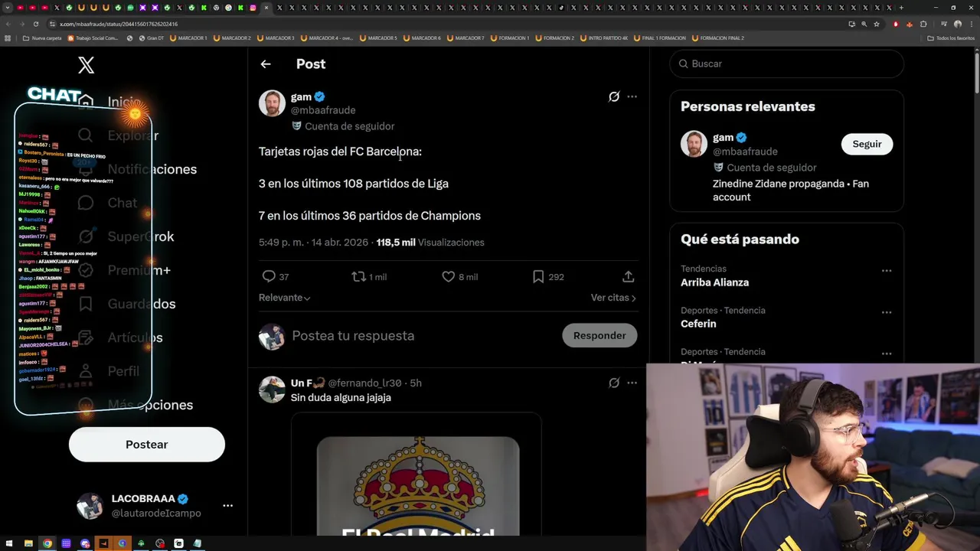980x551 pixels.
Task: Open fernando_lr30's profile avatar
Action: tap(272, 390)
